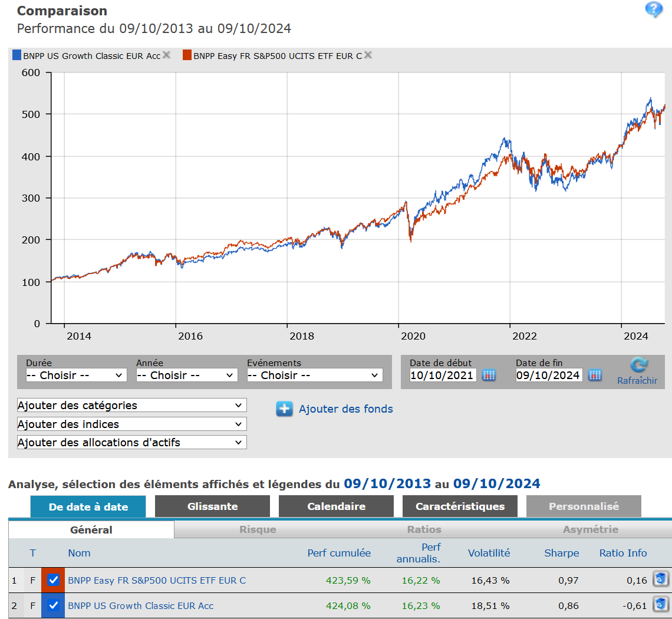Click the action icon for BNPP US Growth row
Screen dimensions: 672x619
660,604
